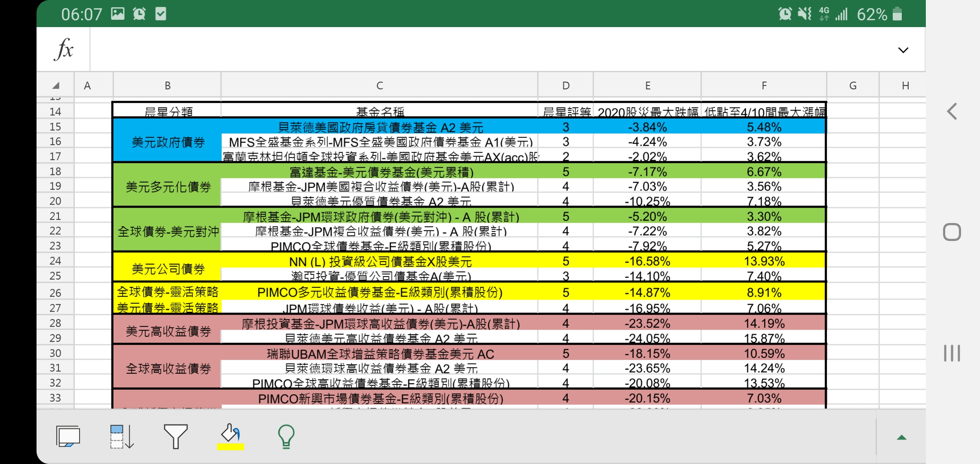Tap the alarm clock status bar icon
This screenshot has width=980, height=464.
coord(138,13)
